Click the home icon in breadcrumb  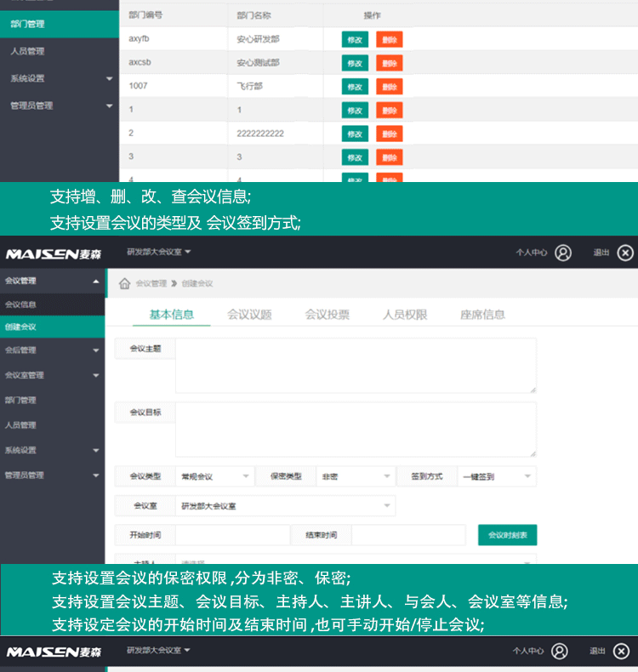point(124,283)
